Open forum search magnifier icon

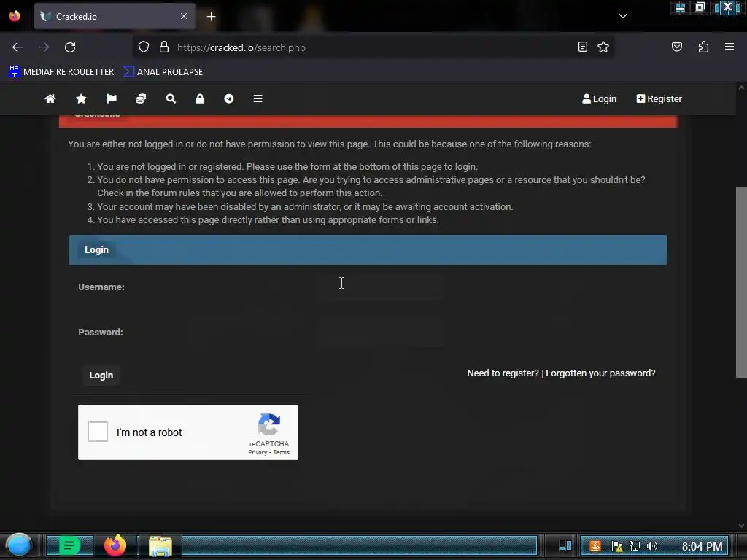(171, 98)
